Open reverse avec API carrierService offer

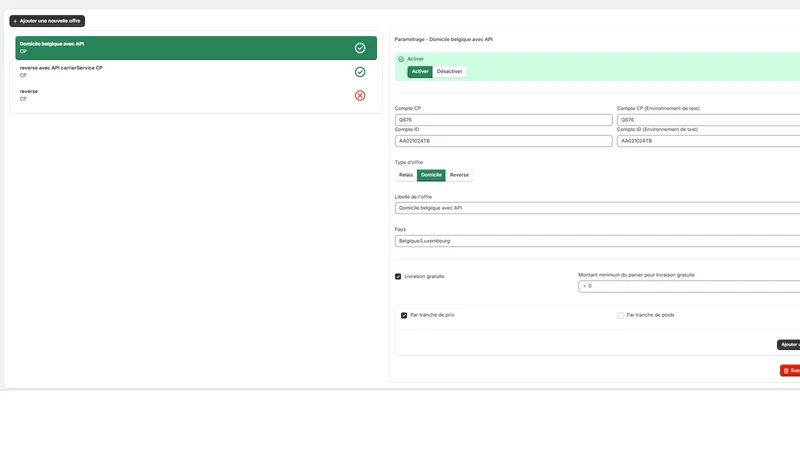click(x=196, y=71)
